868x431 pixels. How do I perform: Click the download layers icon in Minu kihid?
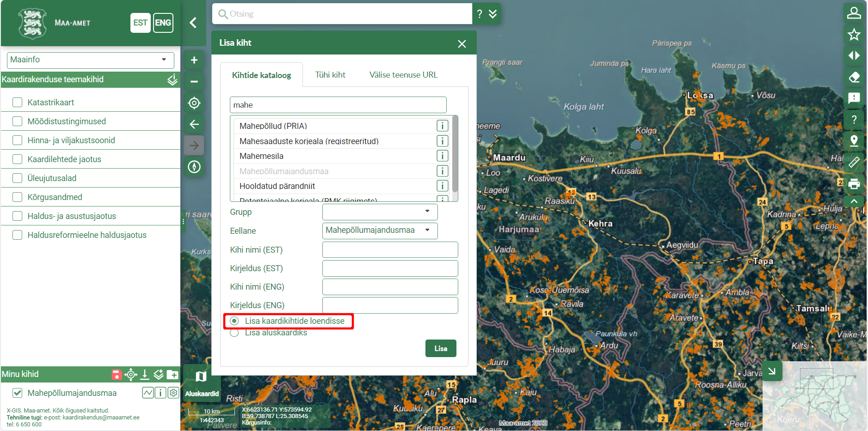pyautogui.click(x=145, y=375)
